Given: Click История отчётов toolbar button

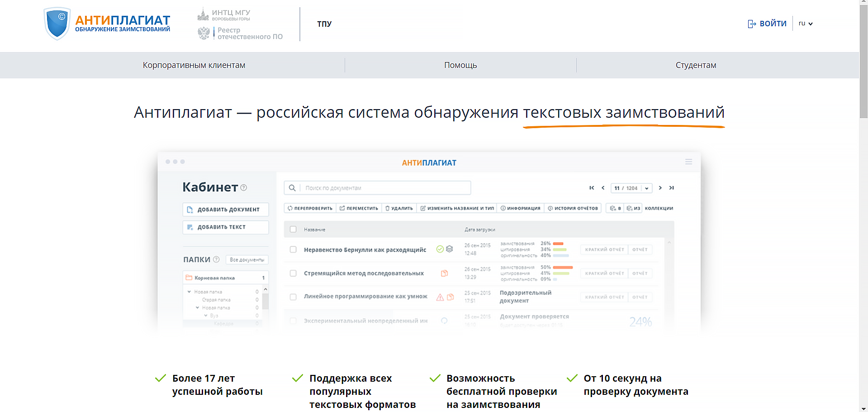Looking at the screenshot, I should [x=573, y=208].
